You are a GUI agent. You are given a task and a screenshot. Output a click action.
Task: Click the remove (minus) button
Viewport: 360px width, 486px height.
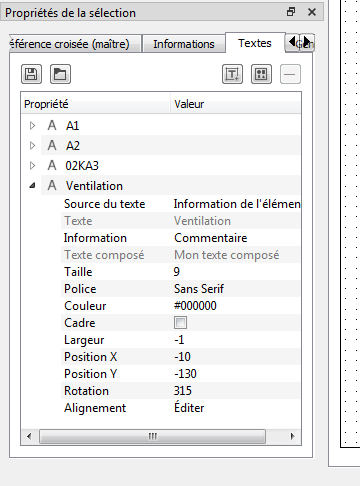click(x=290, y=74)
